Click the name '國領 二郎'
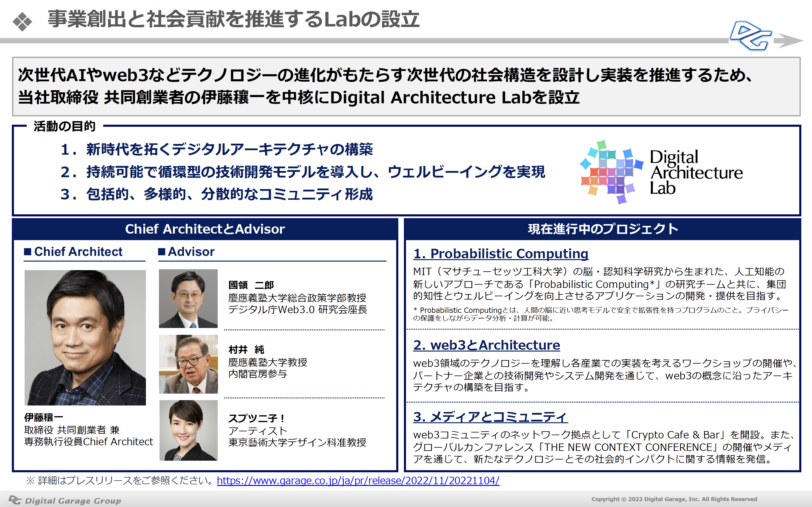 [251, 285]
